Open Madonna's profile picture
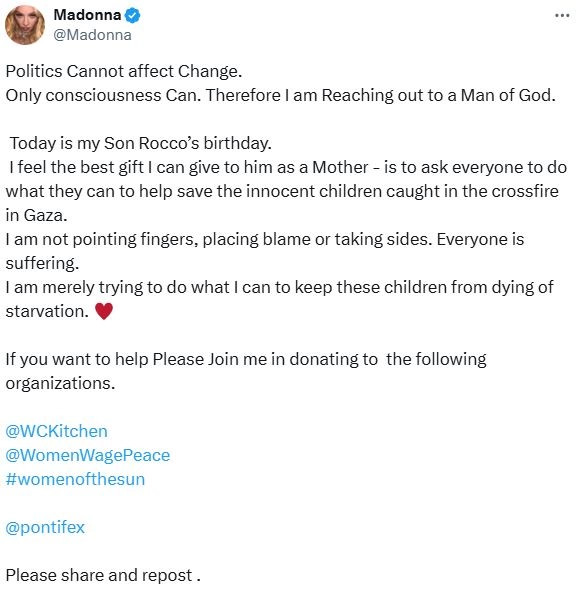 [25, 25]
